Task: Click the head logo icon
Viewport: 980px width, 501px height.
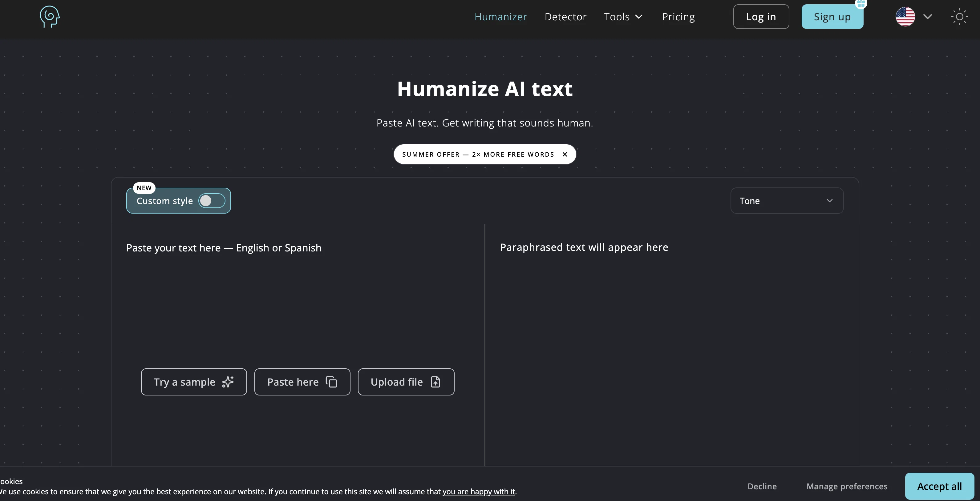Action: (50, 16)
